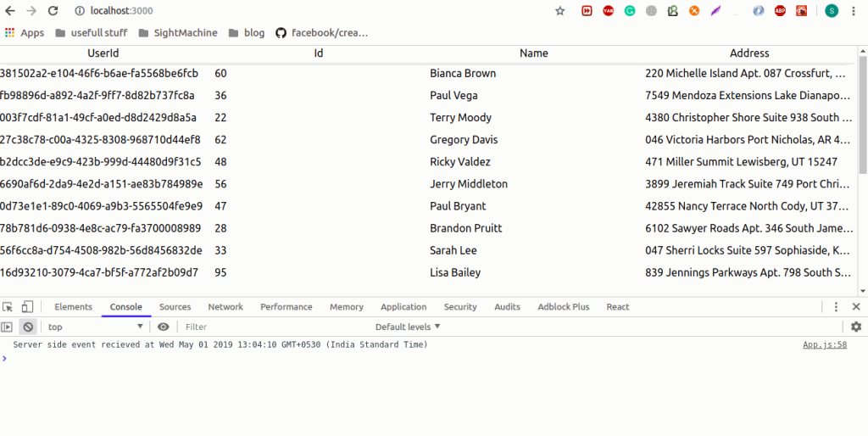Click the Lisa Bailey name cell
868x436 pixels.
tap(455, 272)
